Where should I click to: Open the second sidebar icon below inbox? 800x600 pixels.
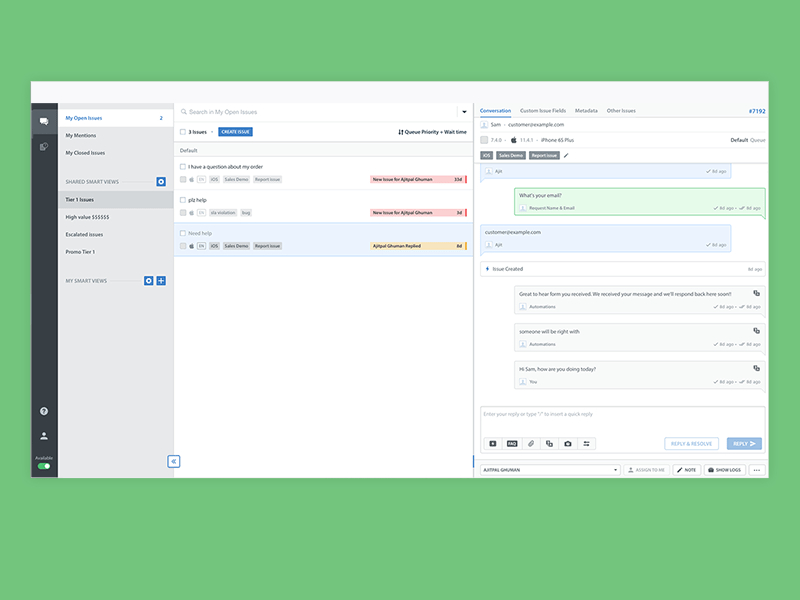(x=44, y=147)
